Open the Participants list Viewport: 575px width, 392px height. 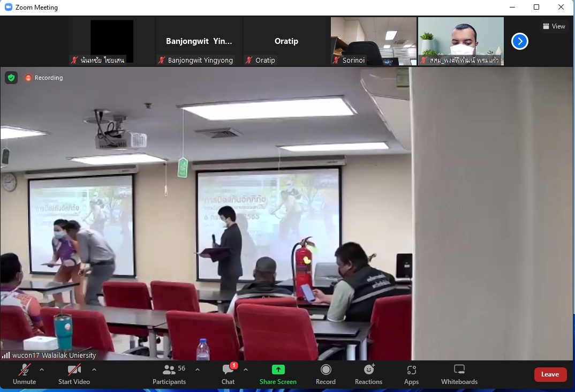click(x=169, y=374)
